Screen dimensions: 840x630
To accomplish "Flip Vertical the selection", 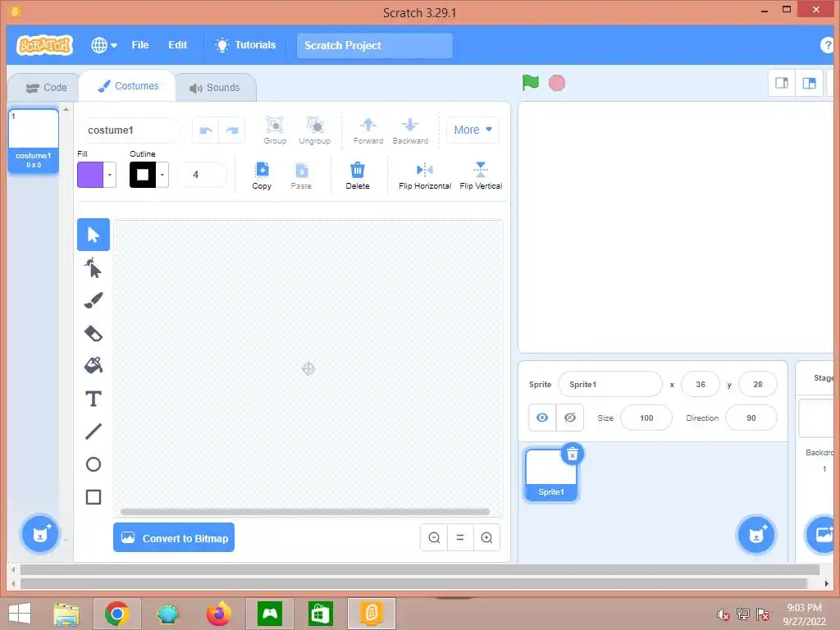I will click(481, 176).
